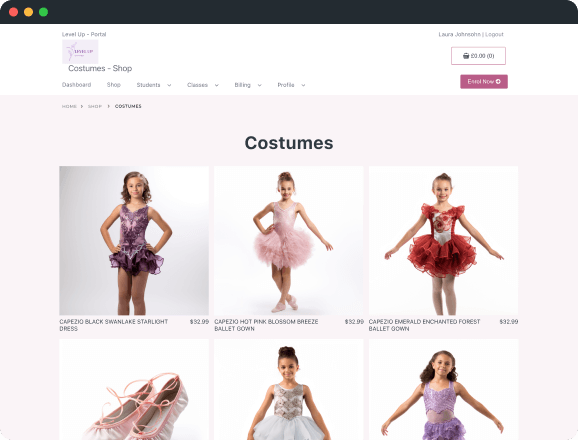Screen dimensions: 578x440
Task: Open the shopping basket showing £0.00
Action: tap(478, 56)
